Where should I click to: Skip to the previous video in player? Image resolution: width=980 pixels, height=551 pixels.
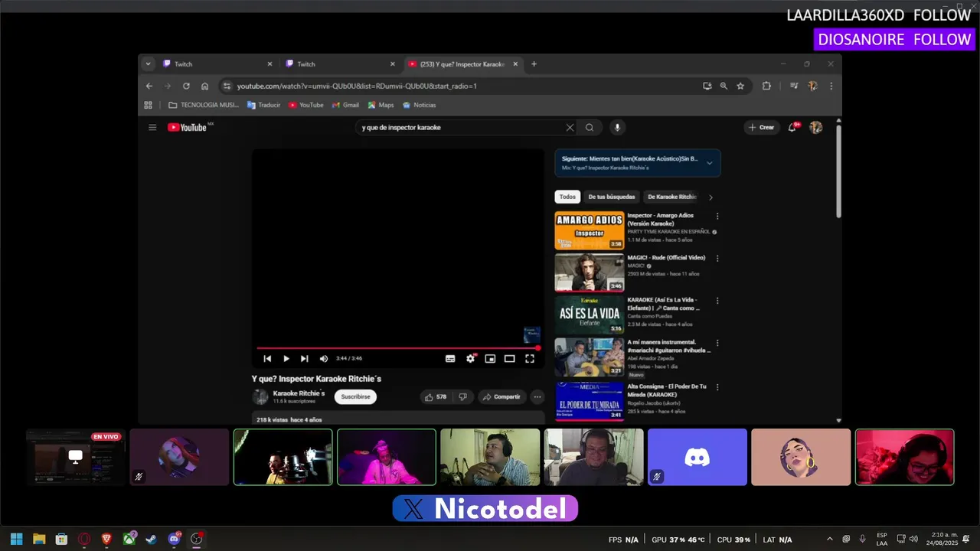(x=267, y=358)
